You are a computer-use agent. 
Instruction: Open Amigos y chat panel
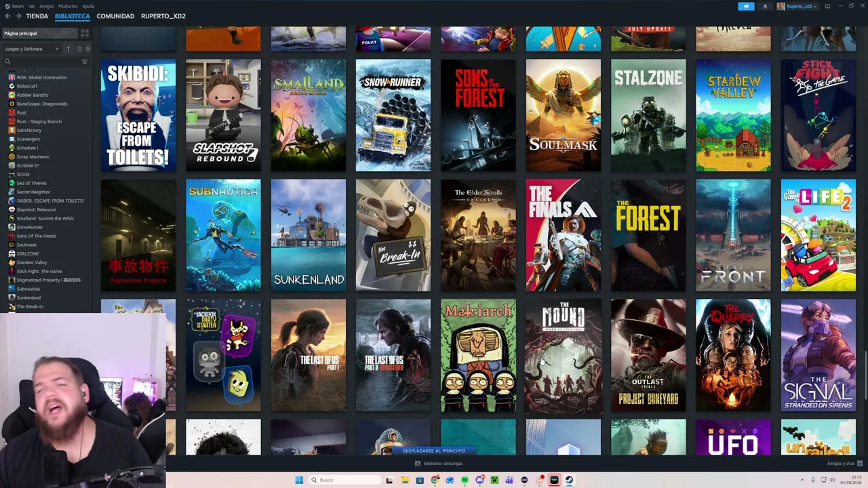click(x=844, y=464)
